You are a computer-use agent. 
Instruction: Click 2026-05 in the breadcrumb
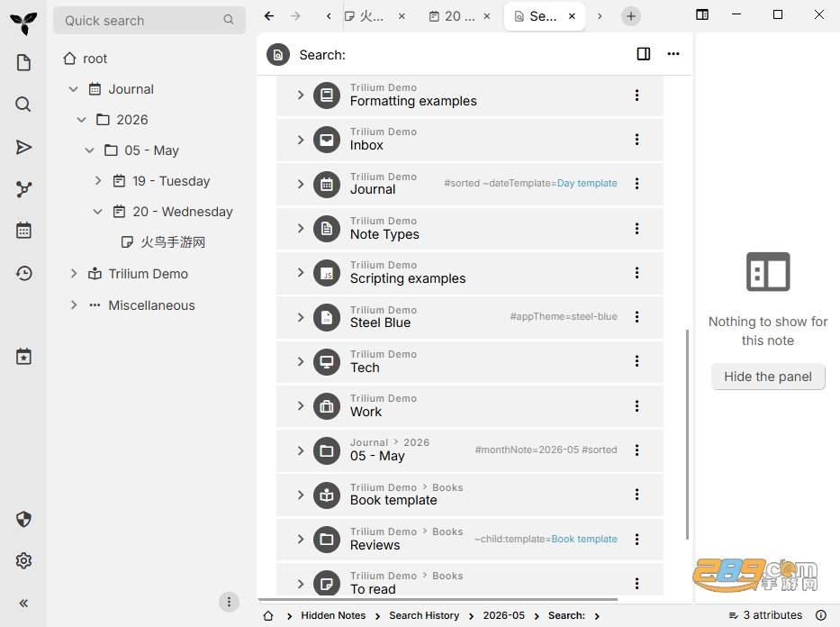coord(503,615)
